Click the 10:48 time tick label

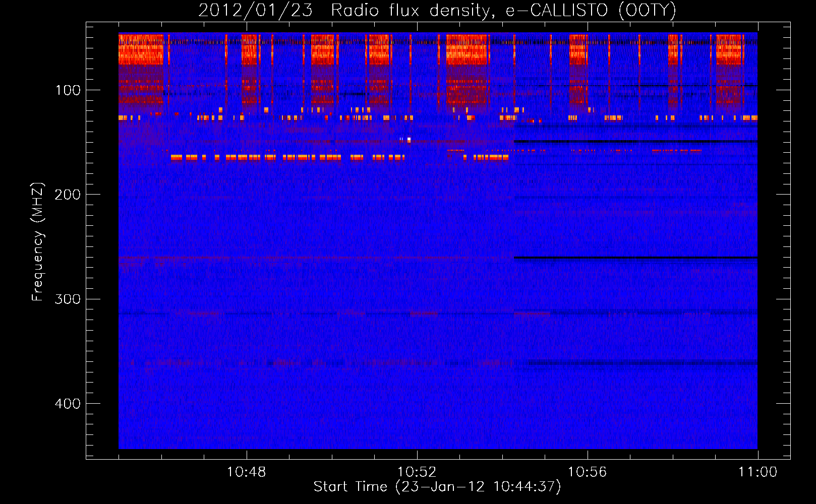247,472
